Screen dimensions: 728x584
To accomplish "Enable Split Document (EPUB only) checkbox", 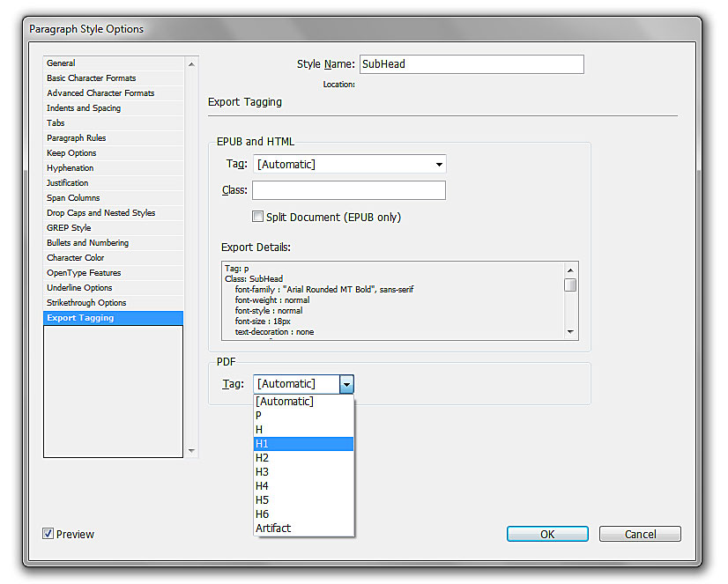I will coord(257,217).
